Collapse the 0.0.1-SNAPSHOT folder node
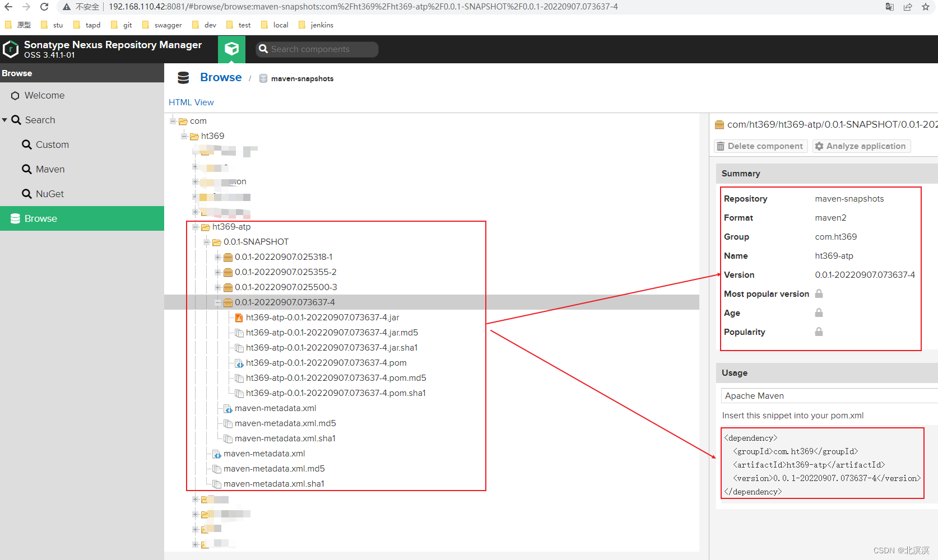The height and width of the screenshot is (560, 938). [207, 242]
